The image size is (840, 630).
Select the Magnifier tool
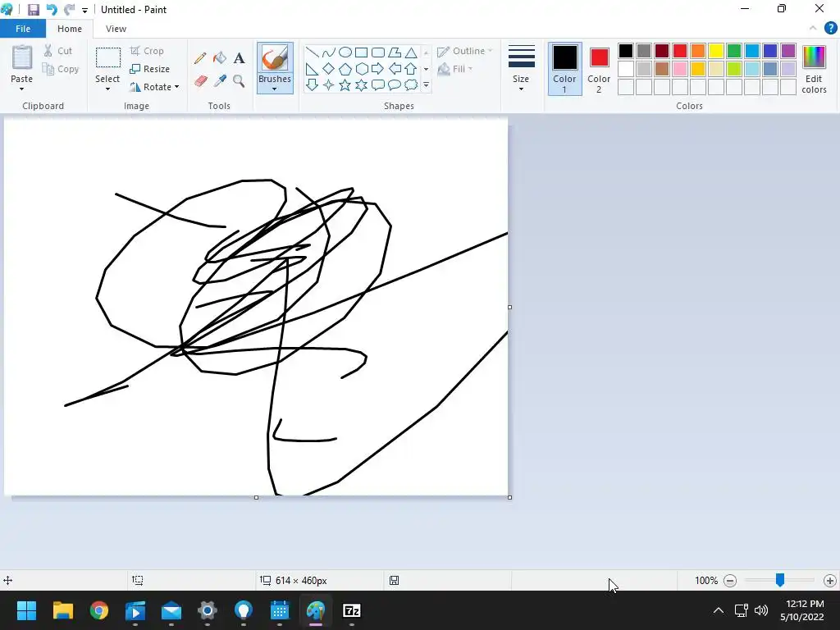pyautogui.click(x=239, y=81)
